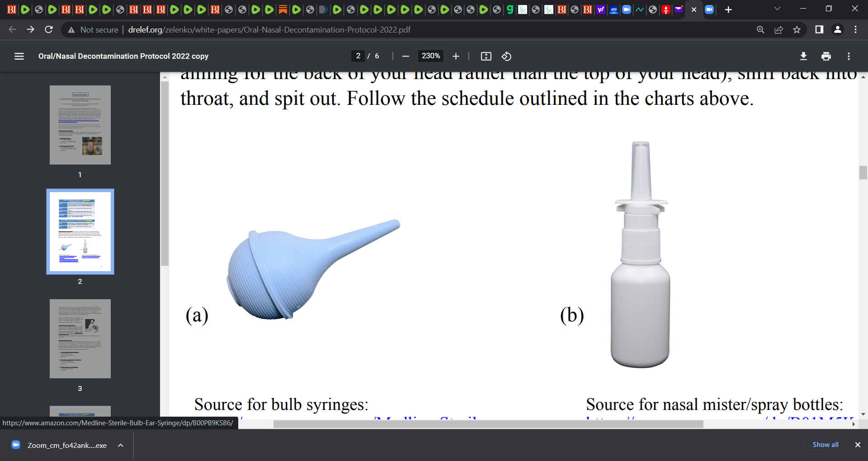Select page 3 thumbnail

point(80,339)
